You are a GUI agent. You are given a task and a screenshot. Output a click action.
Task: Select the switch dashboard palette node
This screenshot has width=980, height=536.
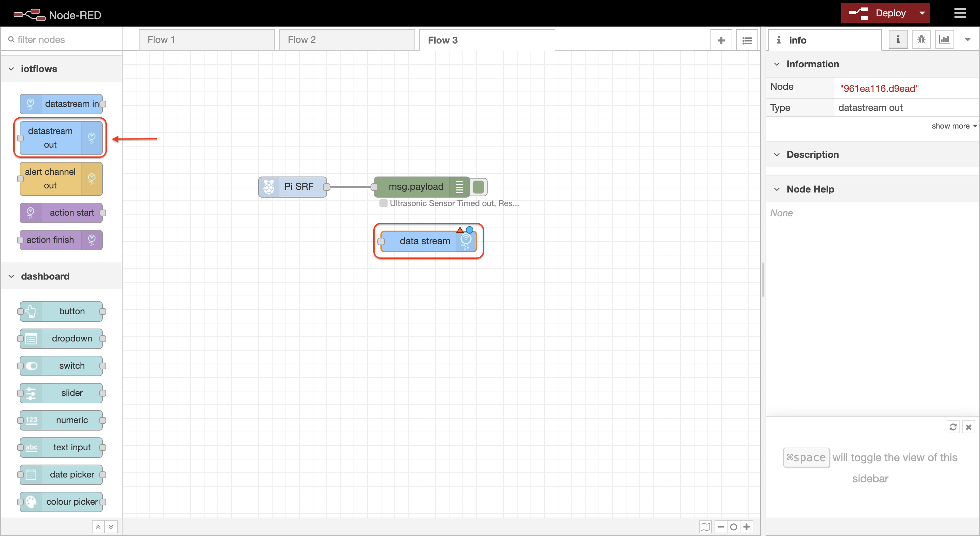click(62, 366)
